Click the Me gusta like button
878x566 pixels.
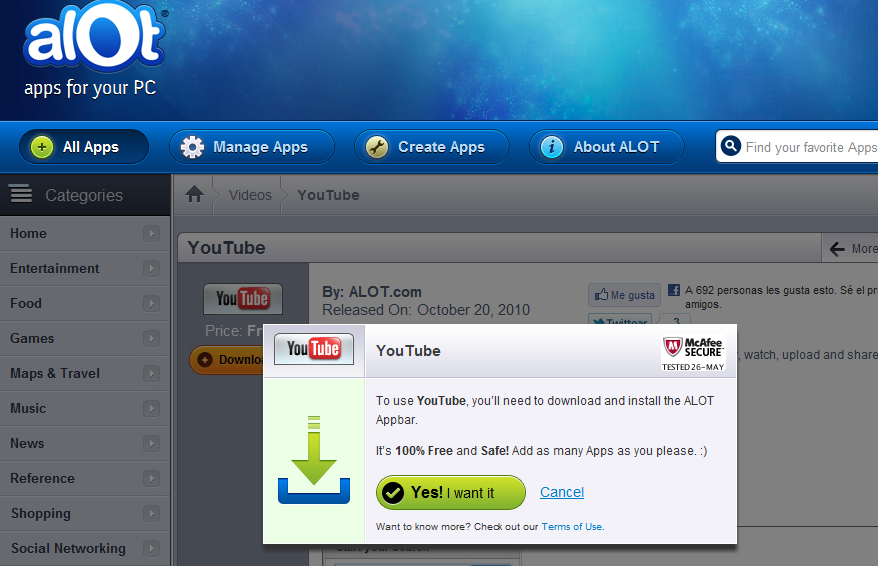(x=624, y=294)
